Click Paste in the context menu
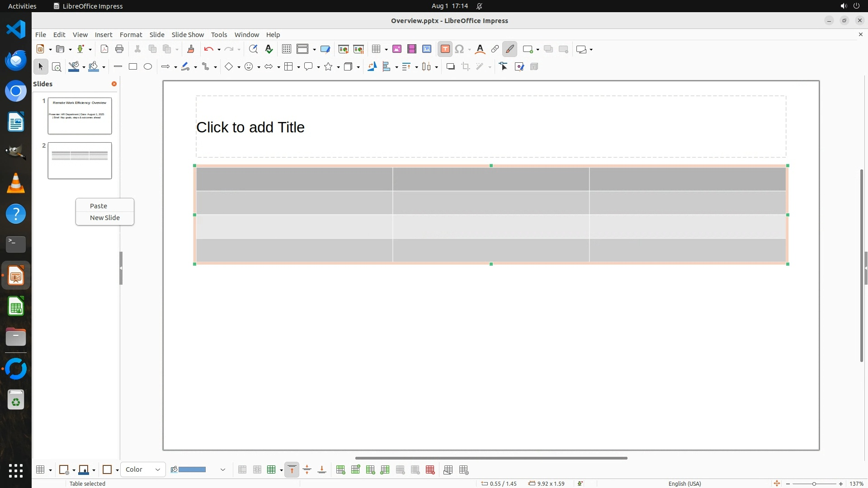Image resolution: width=868 pixels, height=488 pixels. 99,206
